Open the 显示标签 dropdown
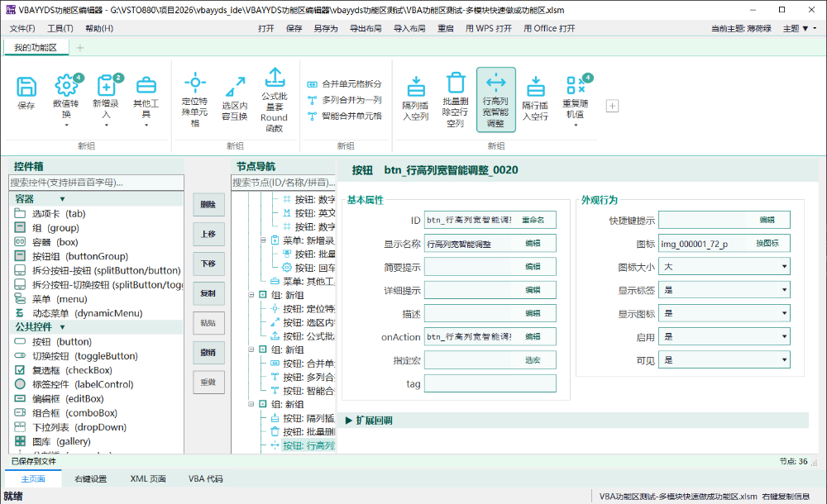Image resolution: width=827 pixels, height=504 pixels. (x=784, y=290)
